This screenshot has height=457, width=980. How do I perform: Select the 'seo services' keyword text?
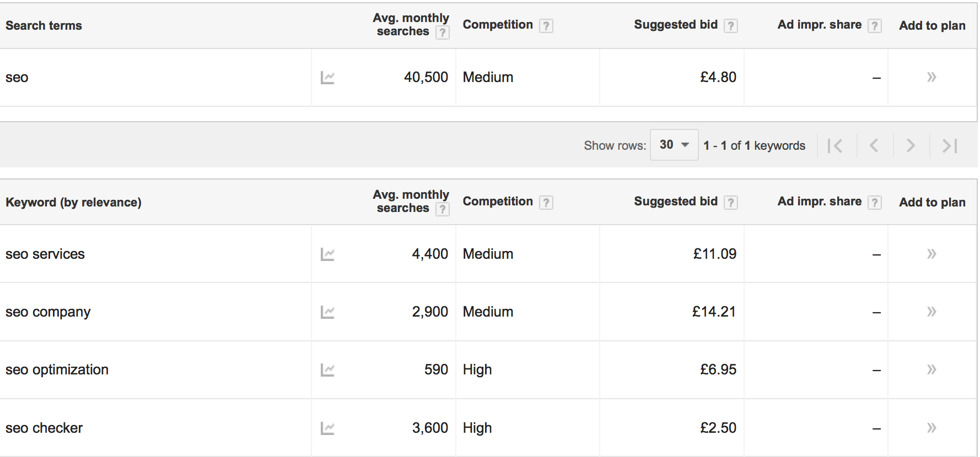[x=45, y=254]
